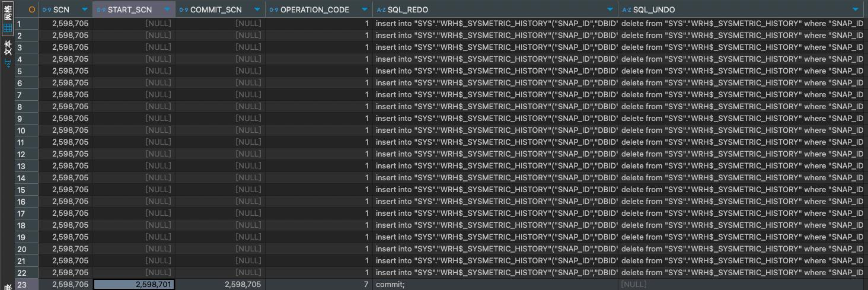Click the numeric type icon on START_SCN column

(101, 9)
